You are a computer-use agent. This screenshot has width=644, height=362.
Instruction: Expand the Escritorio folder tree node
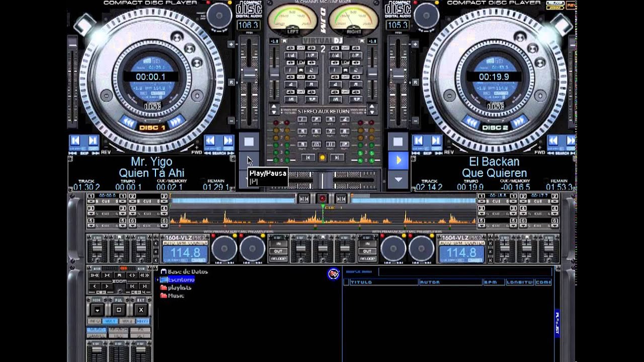[x=157, y=280]
